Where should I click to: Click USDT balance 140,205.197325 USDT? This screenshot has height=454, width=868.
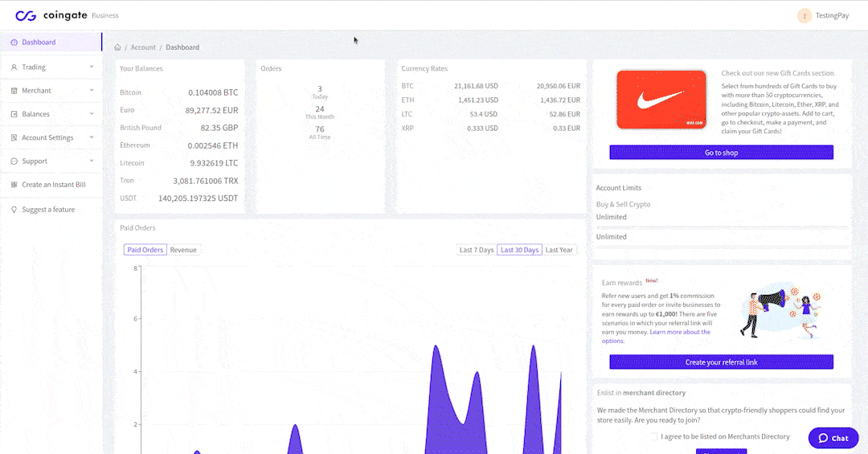(199, 198)
